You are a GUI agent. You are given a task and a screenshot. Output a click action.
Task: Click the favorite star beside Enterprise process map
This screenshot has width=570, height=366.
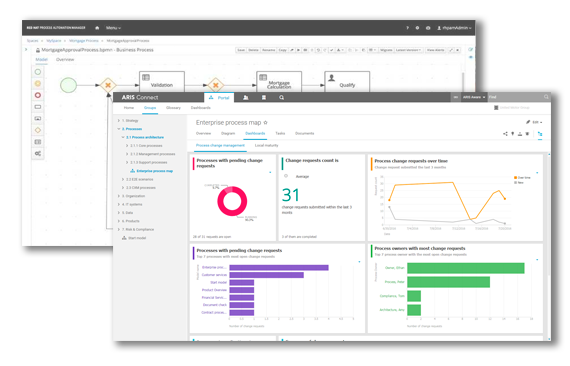(265, 123)
